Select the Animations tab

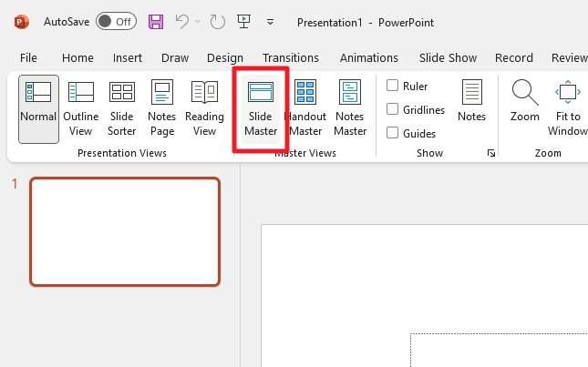(x=369, y=58)
